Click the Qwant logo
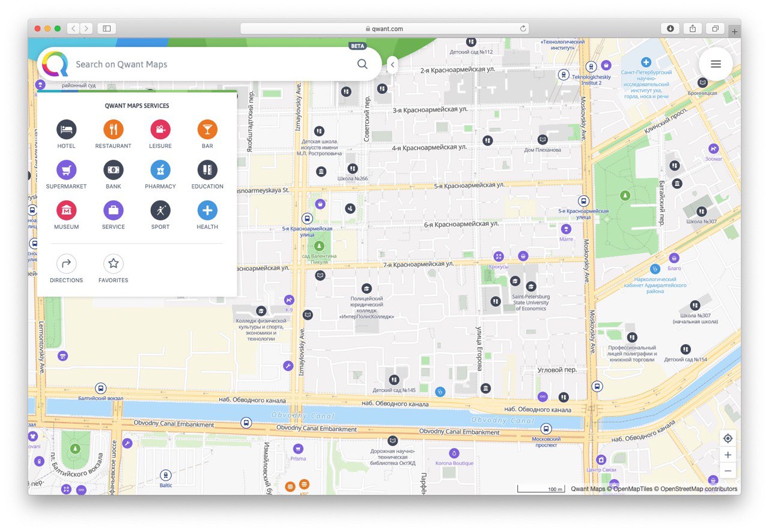 [55, 64]
